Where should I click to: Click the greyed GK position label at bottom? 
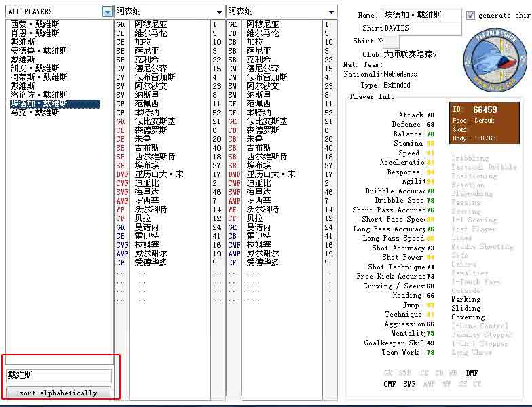click(388, 373)
